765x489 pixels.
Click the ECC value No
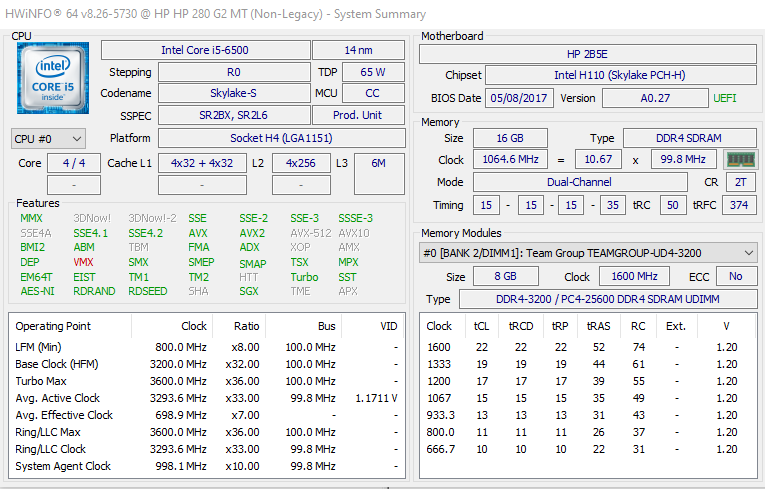point(736,276)
